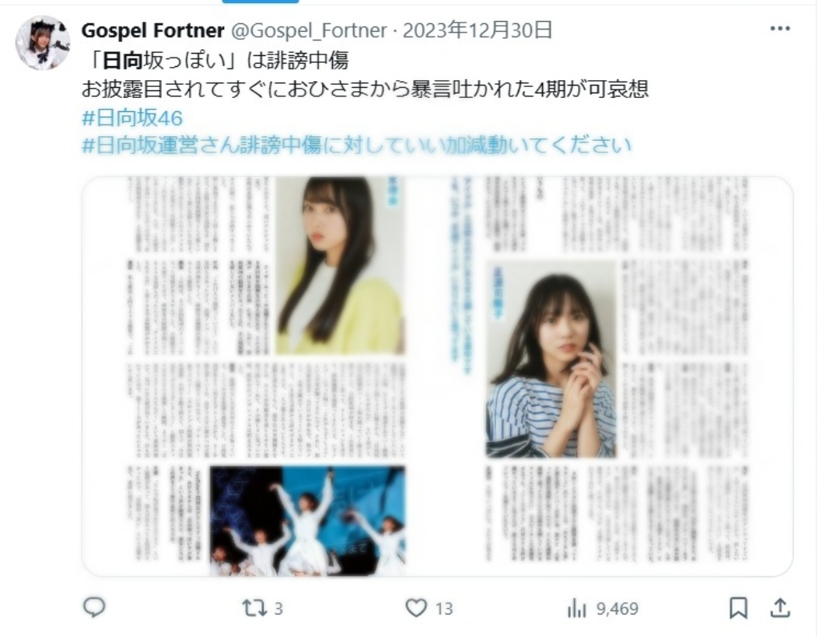Click the striped shirt woman photo
Viewport: 840px width, 637px height.
coord(551,359)
